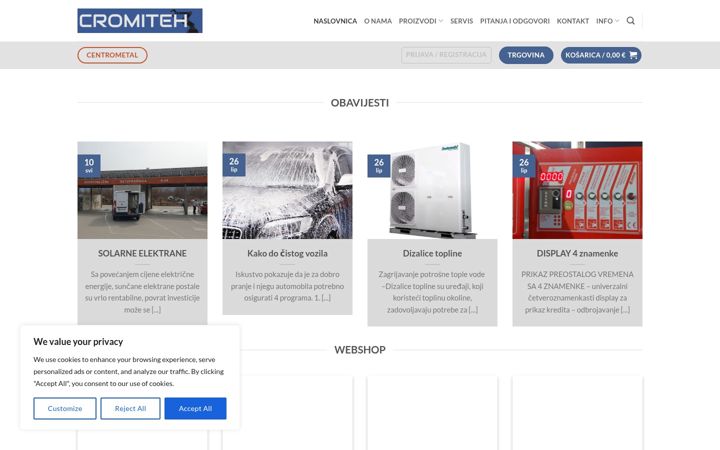The height and width of the screenshot is (450, 720).
Task: Click the Cromiteh logo
Action: click(140, 21)
